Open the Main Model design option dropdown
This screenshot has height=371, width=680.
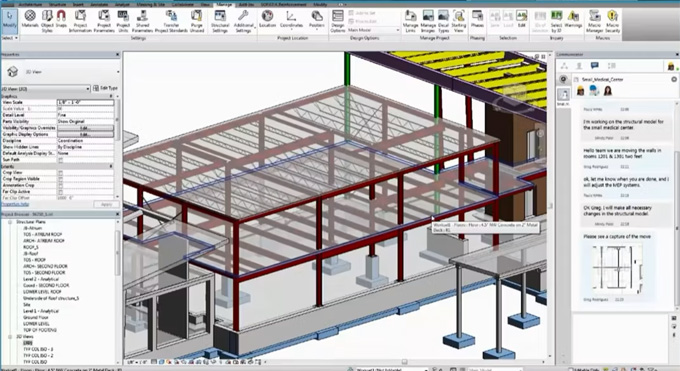(373, 30)
